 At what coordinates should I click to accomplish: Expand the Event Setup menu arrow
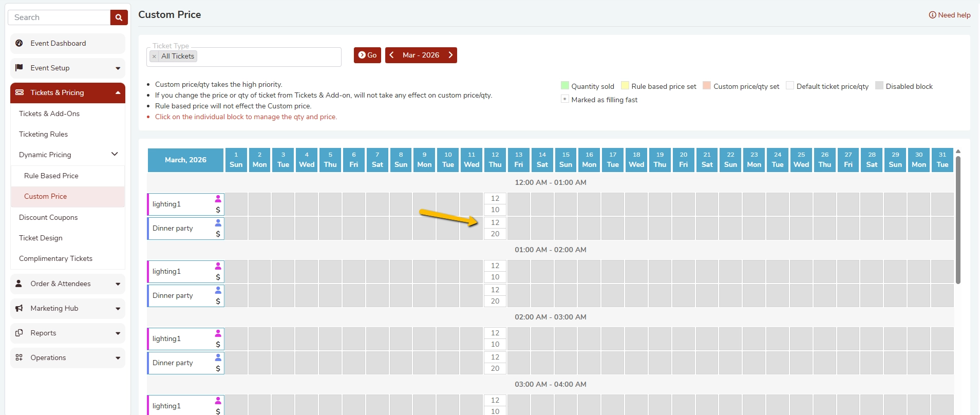118,68
